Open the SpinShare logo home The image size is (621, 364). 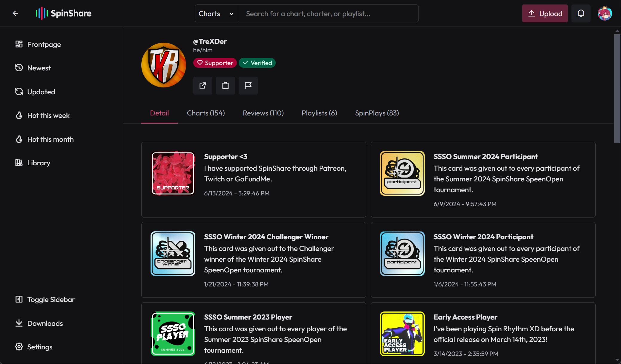click(x=64, y=13)
